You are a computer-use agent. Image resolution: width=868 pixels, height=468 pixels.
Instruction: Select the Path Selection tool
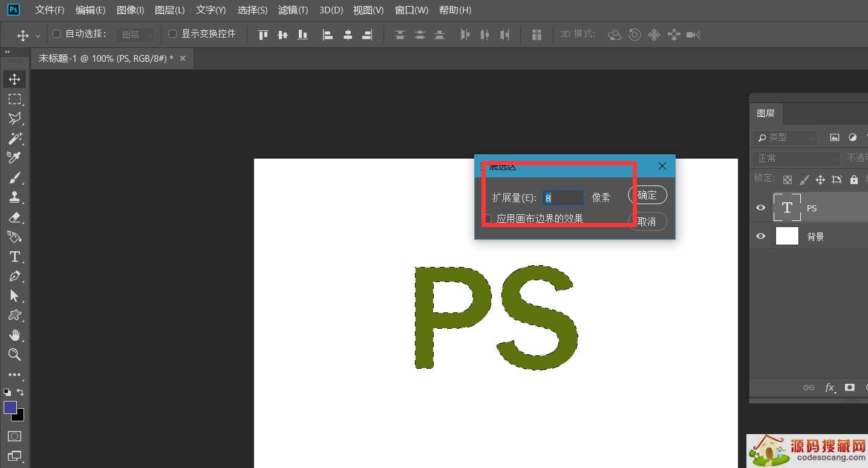15,295
